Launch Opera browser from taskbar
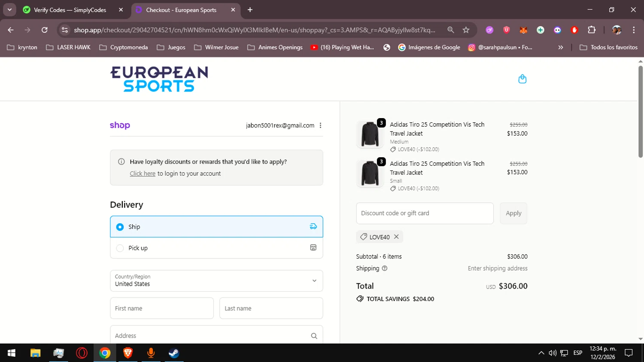The width and height of the screenshot is (644, 362). [82, 353]
